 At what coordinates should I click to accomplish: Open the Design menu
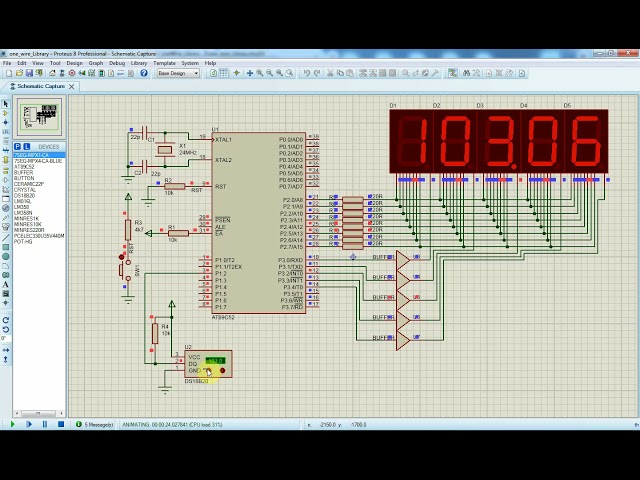point(74,63)
